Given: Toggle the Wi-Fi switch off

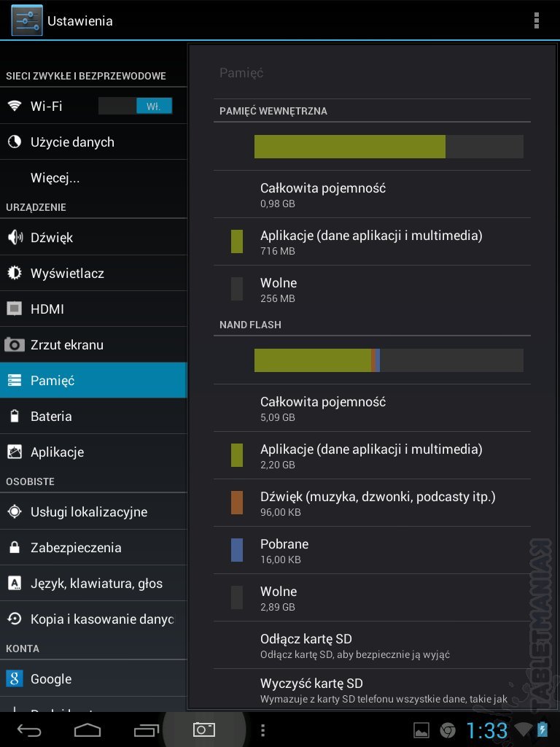Looking at the screenshot, I should 136,106.
